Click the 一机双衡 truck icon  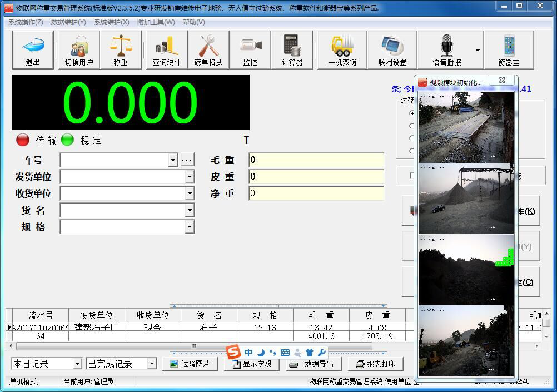342,49
